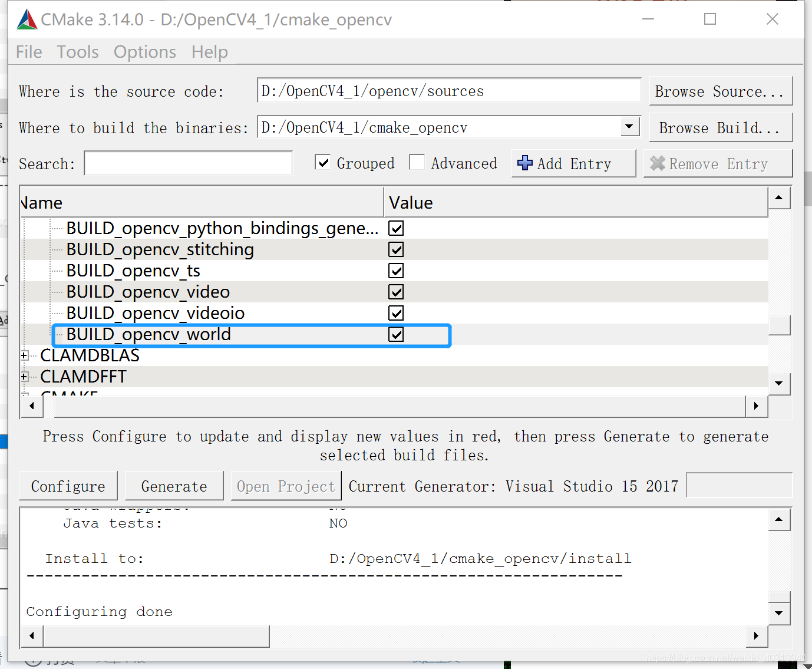
Task: Click 'Current Generator: Visual Studio 15 2017' label
Action: tap(513, 486)
